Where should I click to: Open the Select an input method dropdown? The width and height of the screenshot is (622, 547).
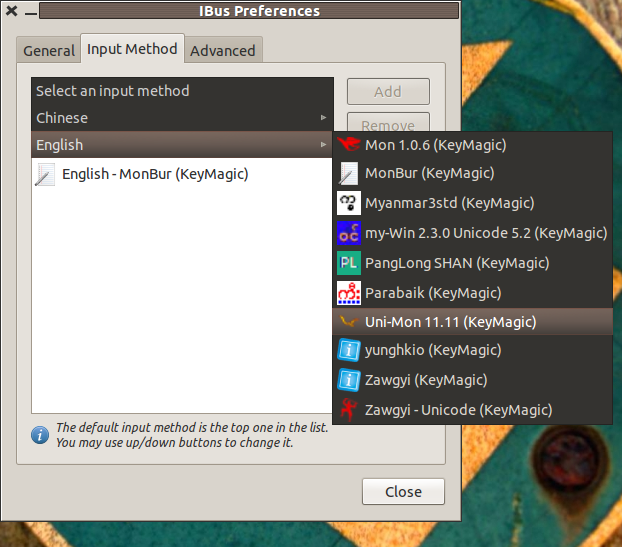tap(181, 91)
